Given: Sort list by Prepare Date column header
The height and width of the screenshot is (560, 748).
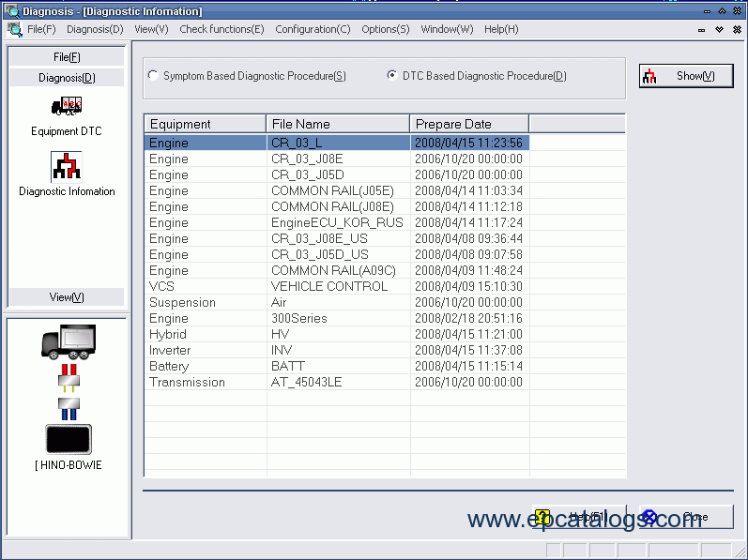Looking at the screenshot, I should pyautogui.click(x=469, y=124).
